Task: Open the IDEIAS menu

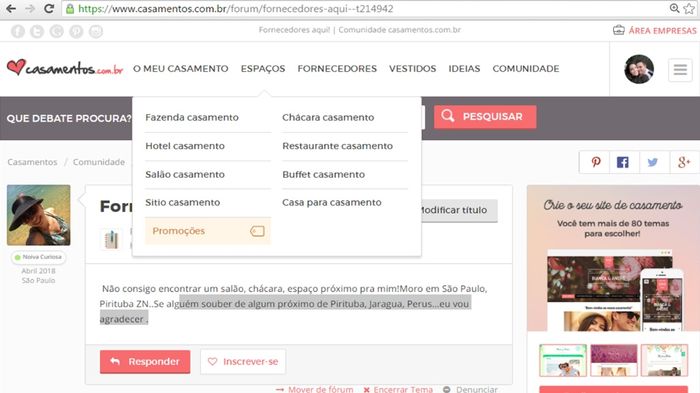Action: pos(464,69)
